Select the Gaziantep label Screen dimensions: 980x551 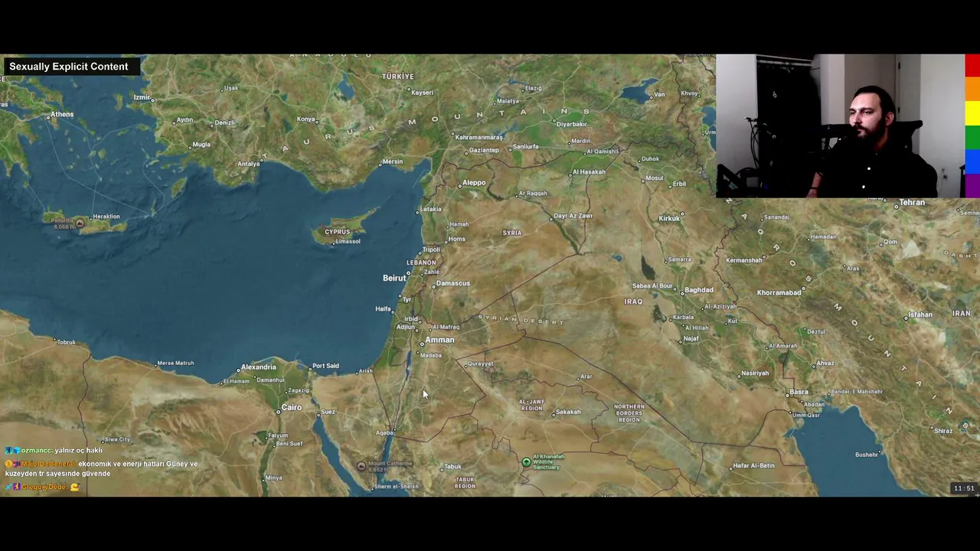point(484,150)
